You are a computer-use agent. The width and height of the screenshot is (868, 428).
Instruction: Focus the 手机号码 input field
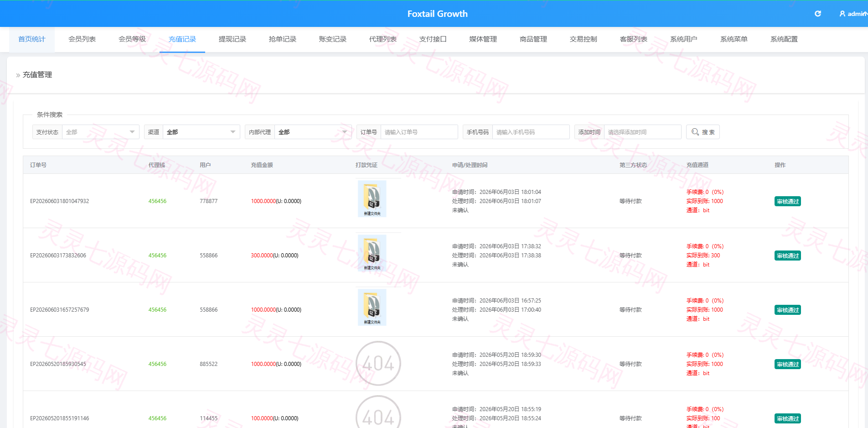531,132
